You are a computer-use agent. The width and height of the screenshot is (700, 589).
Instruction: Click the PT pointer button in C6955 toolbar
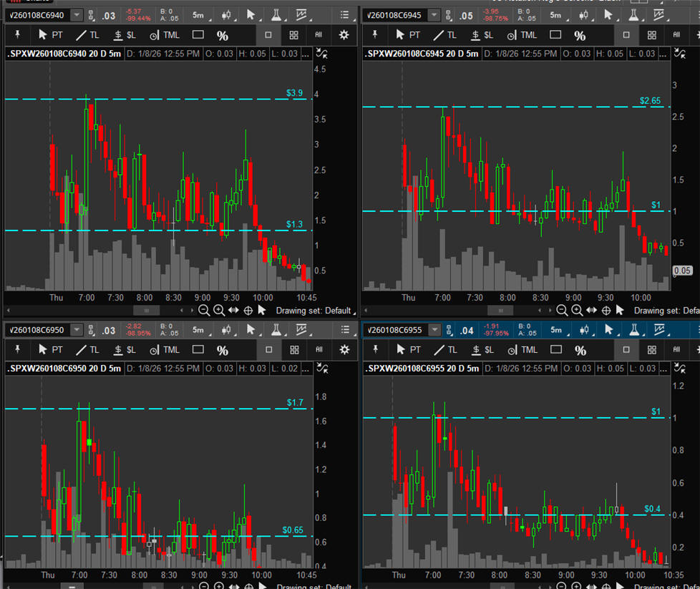[x=408, y=349]
